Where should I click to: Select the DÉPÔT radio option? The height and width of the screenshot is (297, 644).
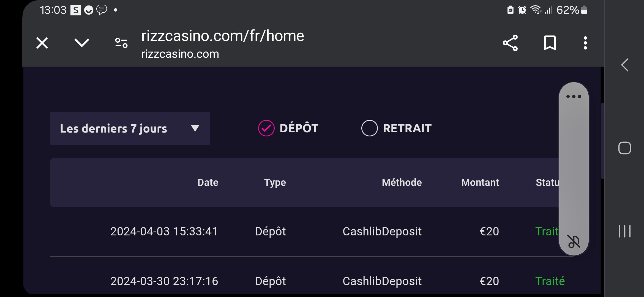(266, 128)
